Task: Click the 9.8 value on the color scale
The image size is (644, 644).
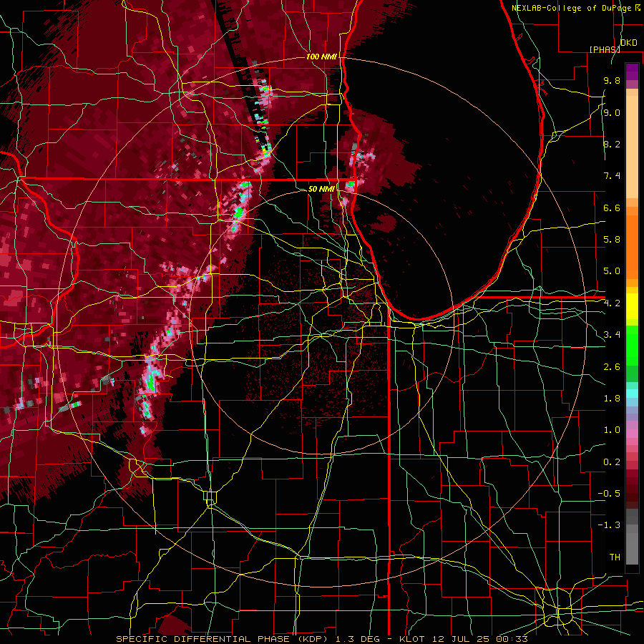Action: pos(612,81)
